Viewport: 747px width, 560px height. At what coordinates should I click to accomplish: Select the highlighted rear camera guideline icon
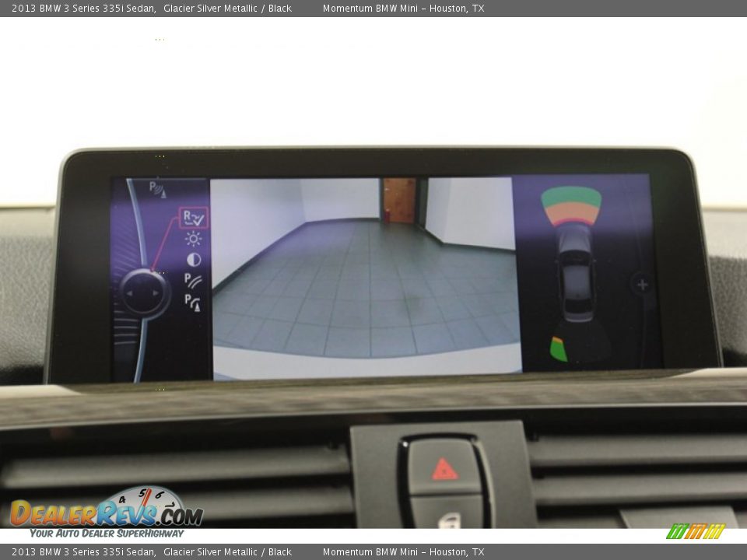193,218
